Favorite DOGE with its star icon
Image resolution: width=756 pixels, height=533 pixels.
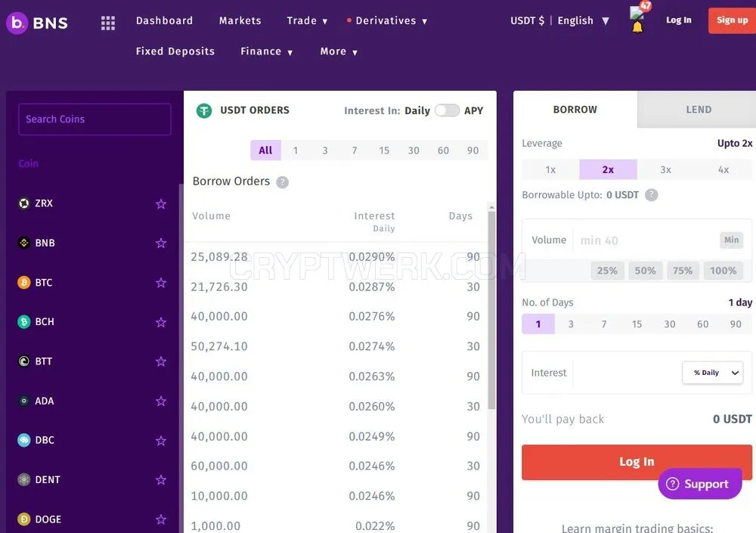(161, 519)
